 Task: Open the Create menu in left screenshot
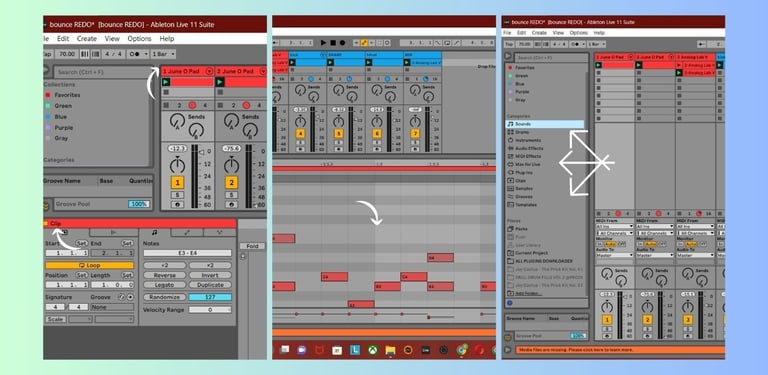[87, 39]
